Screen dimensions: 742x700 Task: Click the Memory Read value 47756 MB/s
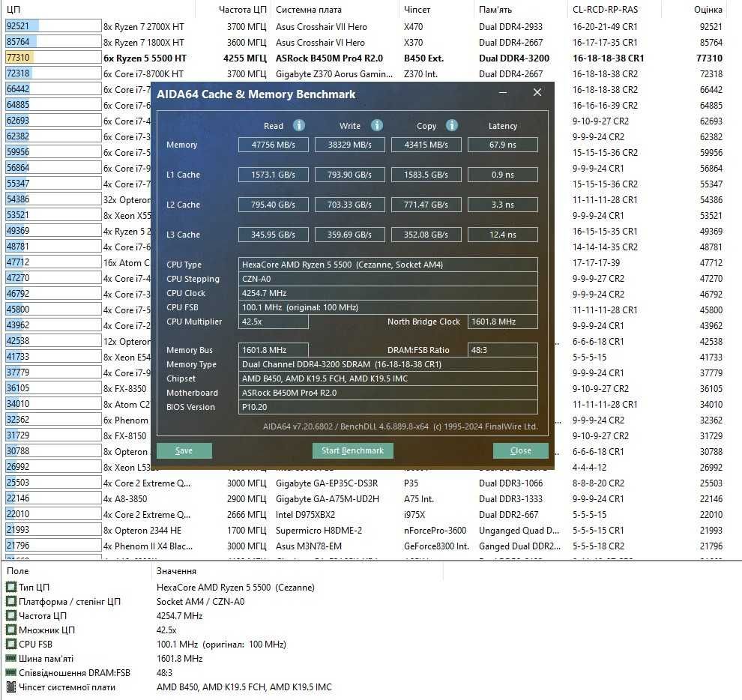(x=273, y=145)
